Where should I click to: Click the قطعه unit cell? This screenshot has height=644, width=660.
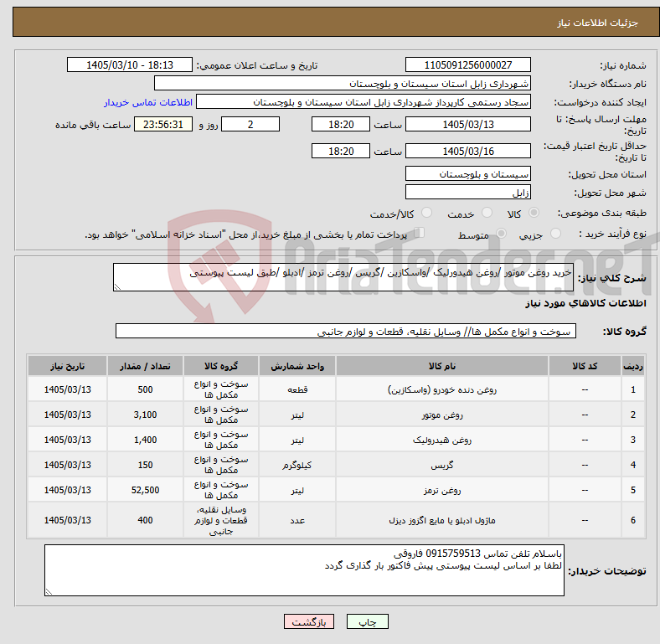coord(297,389)
